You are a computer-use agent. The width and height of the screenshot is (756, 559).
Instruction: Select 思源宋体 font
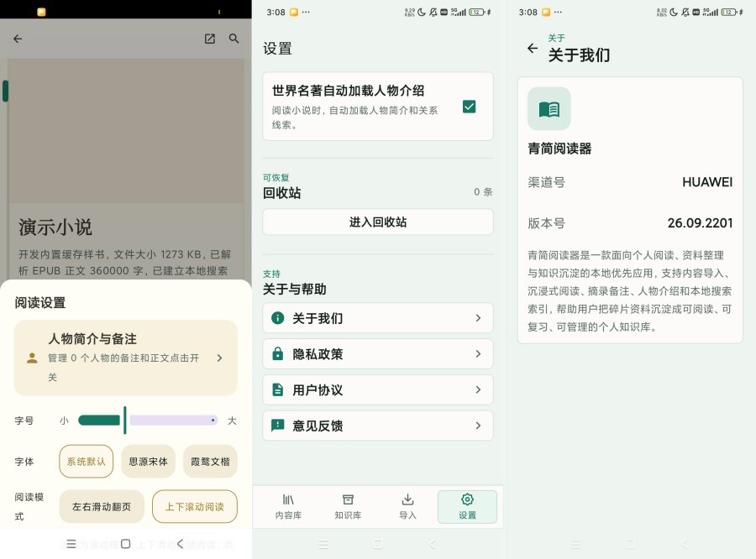coord(148,461)
